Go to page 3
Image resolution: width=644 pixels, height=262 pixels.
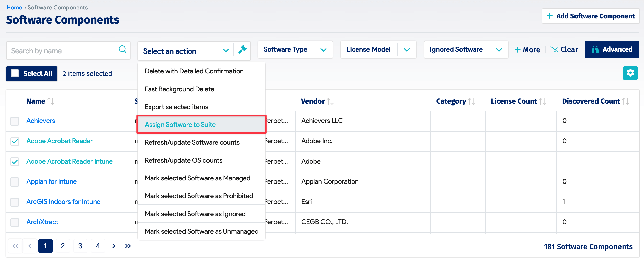[x=80, y=246]
